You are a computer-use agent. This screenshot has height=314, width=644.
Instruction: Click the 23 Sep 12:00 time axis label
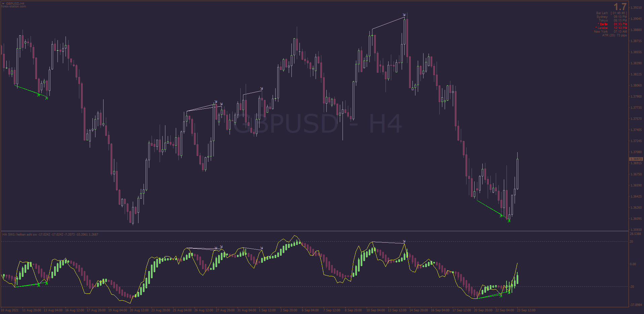pyautogui.click(x=526, y=310)
